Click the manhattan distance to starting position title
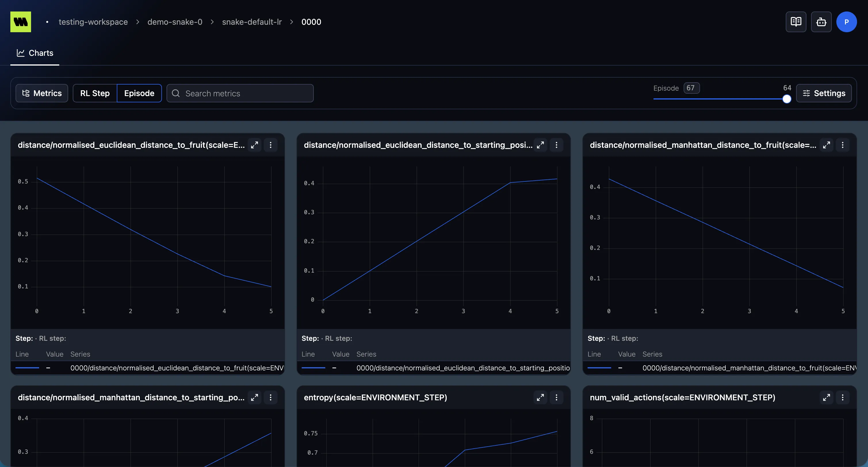 pos(131,398)
